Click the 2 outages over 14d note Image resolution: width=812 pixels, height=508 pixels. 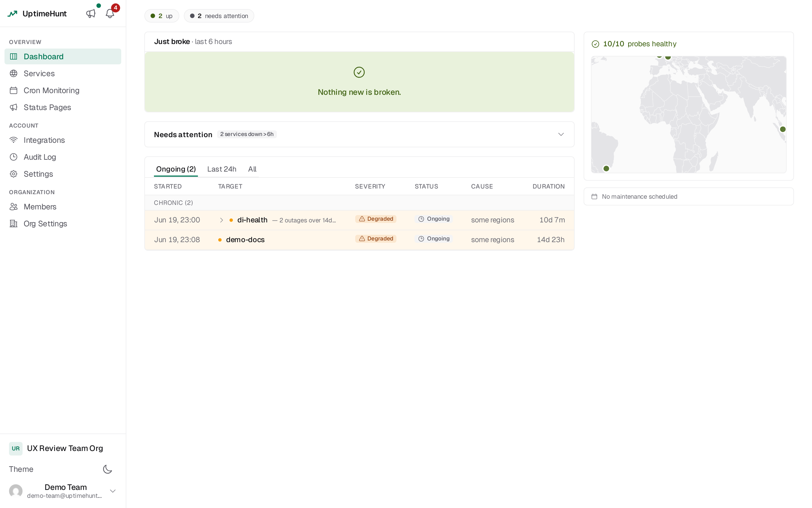point(304,220)
